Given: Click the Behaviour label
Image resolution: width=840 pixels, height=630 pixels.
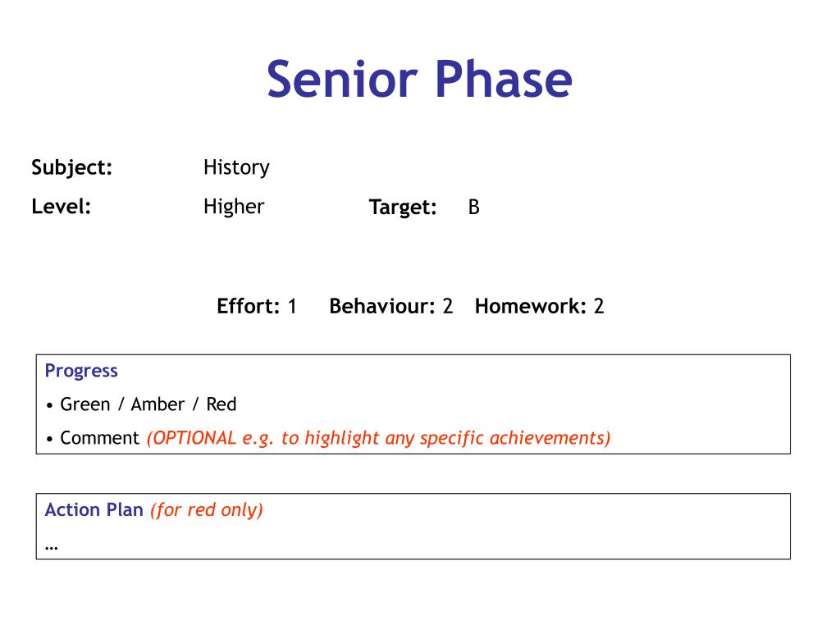Looking at the screenshot, I should (382, 306).
